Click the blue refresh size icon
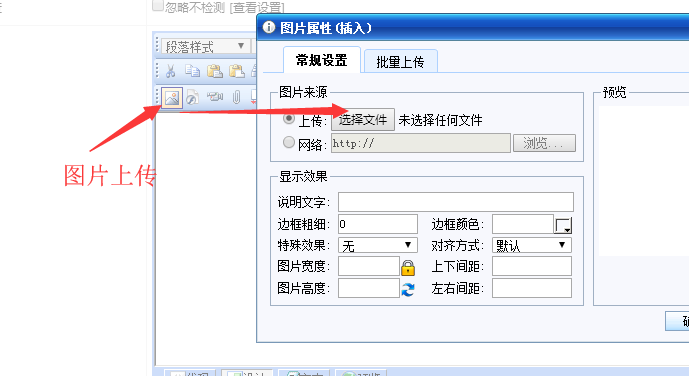 pyautogui.click(x=408, y=289)
